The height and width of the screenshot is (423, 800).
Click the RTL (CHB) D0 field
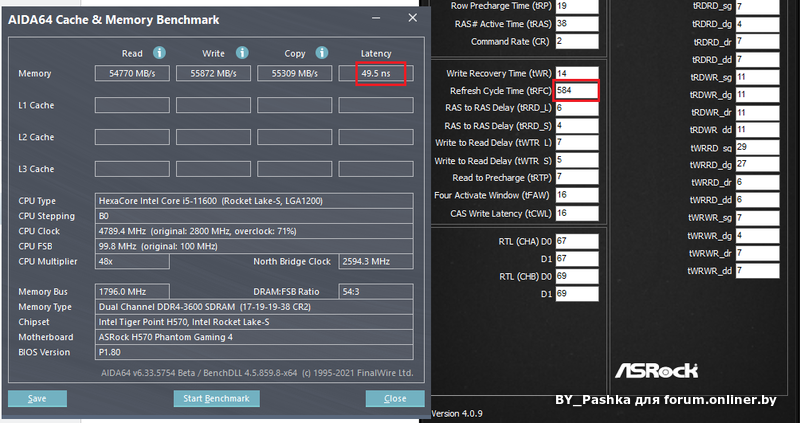(577, 276)
